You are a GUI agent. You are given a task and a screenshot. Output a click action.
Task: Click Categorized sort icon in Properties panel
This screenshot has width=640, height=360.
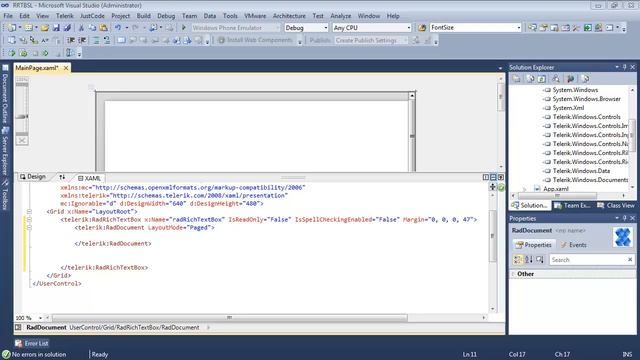[518, 260]
